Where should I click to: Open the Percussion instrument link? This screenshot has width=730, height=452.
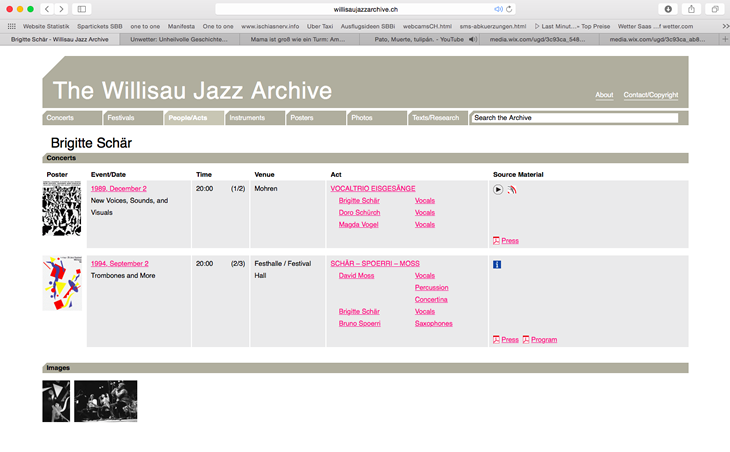pos(432,288)
